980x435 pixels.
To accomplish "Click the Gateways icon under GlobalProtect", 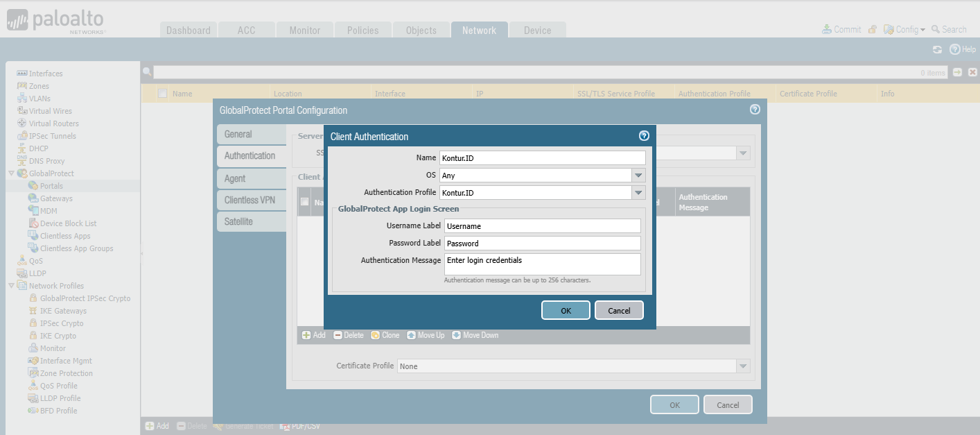I will click(33, 198).
